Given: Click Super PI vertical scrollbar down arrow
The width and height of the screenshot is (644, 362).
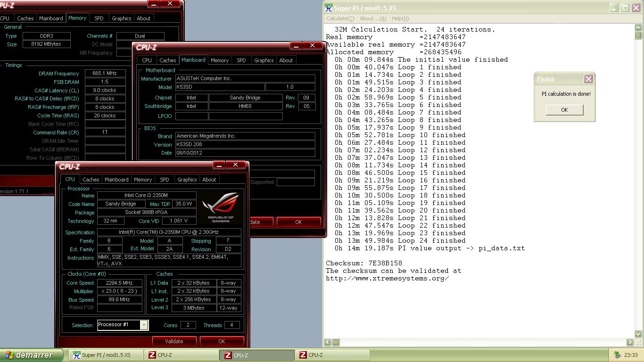Looking at the screenshot, I should click(x=639, y=334).
